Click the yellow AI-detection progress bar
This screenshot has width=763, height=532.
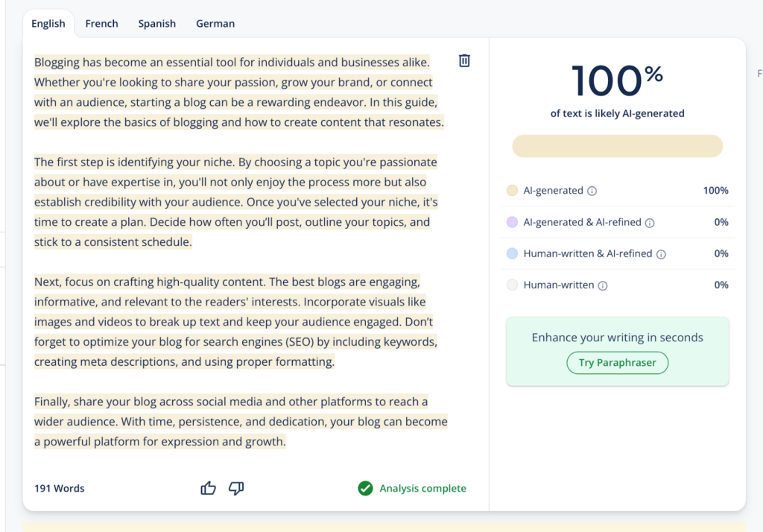point(617,146)
